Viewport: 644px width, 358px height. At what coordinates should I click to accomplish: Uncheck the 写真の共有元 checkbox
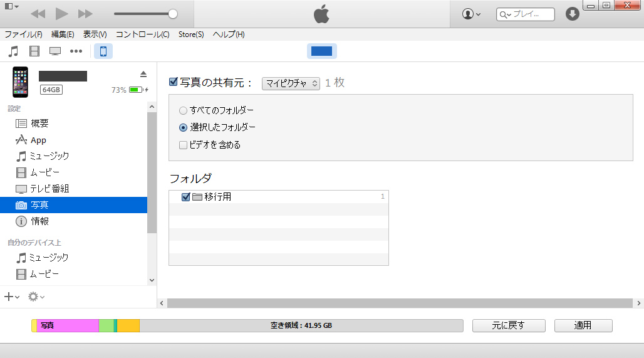174,82
